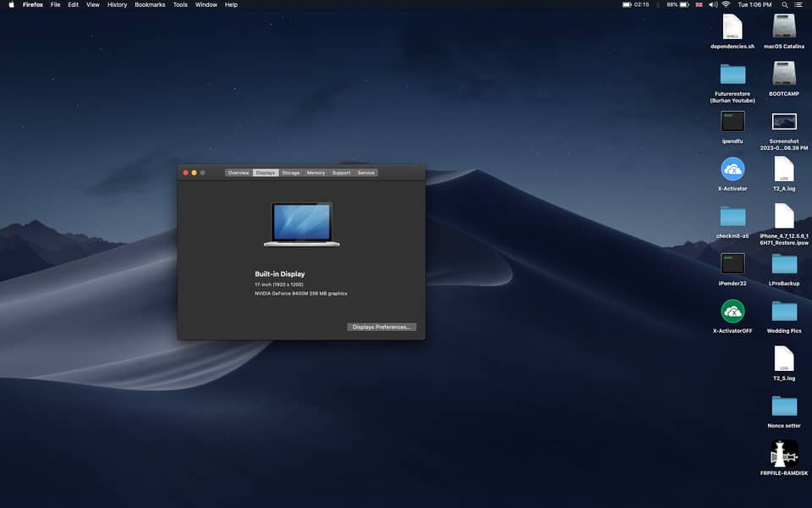Viewport: 812px width, 508px height.
Task: Select the Screenshot image thumbnail on the desktop
Action: 784,122
